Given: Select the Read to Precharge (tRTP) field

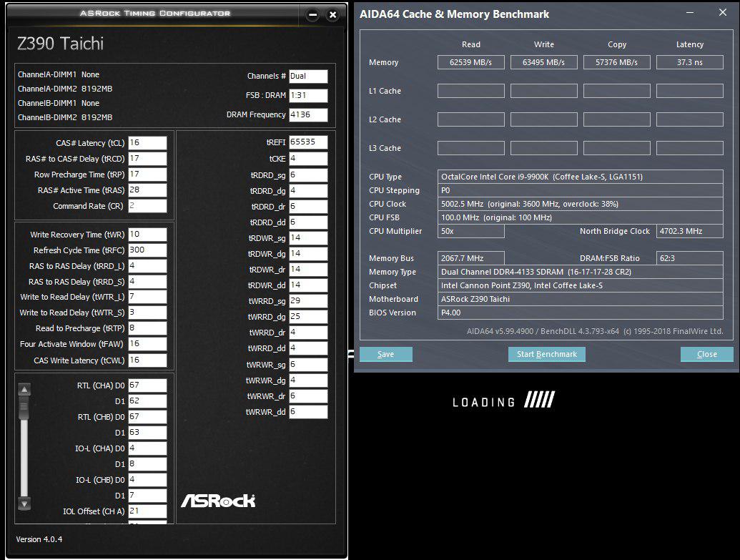Looking at the screenshot, I should [x=147, y=328].
